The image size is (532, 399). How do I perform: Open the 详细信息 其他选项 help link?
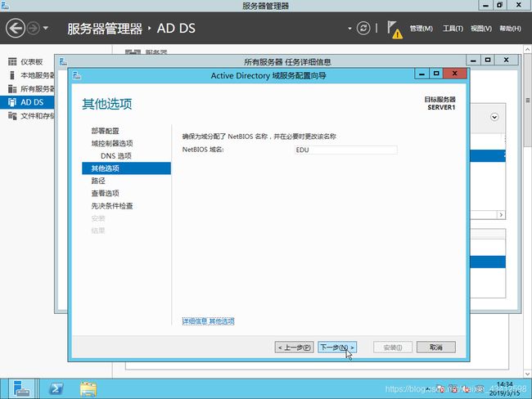[208, 321]
